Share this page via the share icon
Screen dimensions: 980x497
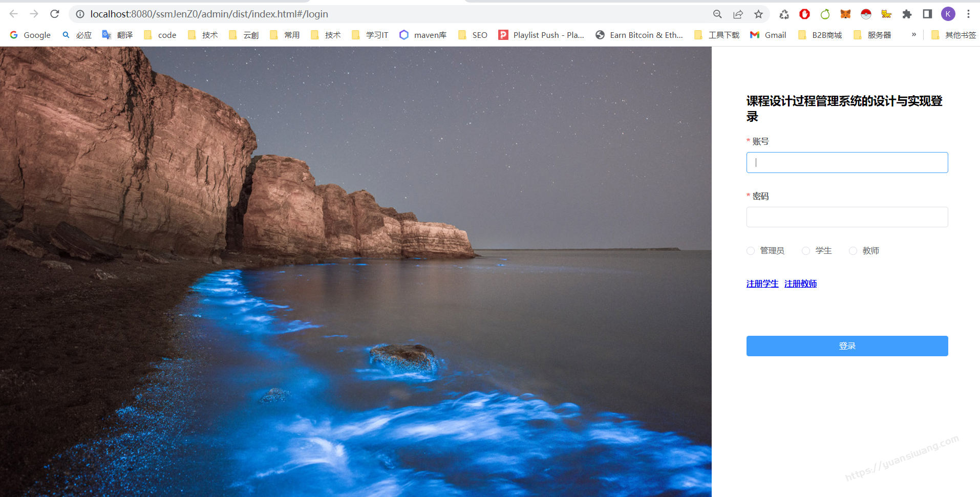738,14
